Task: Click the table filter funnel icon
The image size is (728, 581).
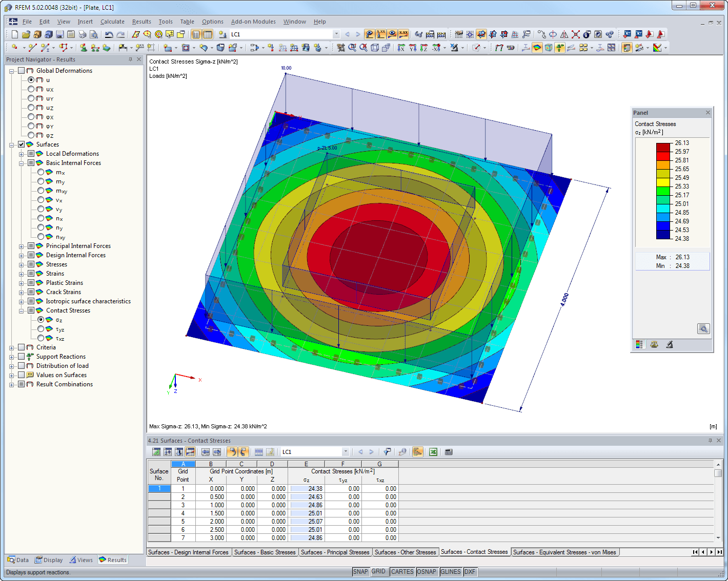Action: click(x=387, y=452)
